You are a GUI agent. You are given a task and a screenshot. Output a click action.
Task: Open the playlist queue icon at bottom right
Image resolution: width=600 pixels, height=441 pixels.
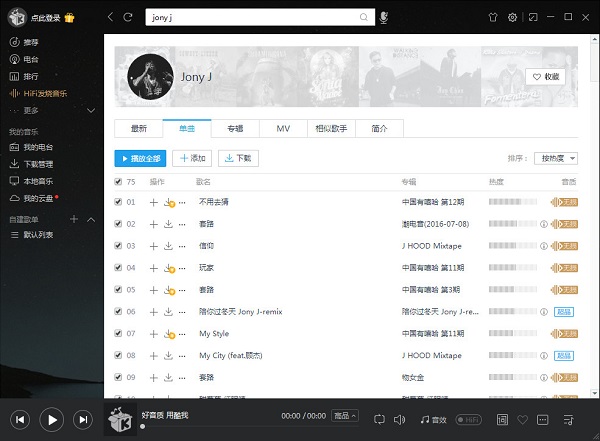569,419
